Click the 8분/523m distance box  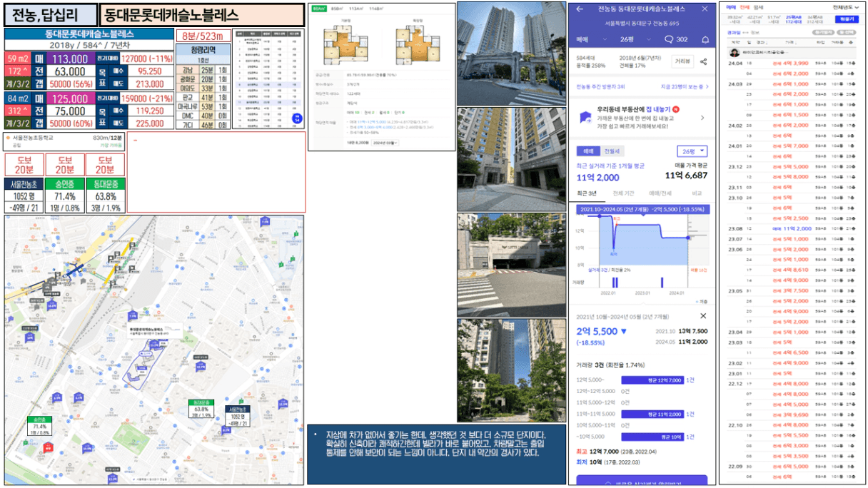(x=203, y=36)
